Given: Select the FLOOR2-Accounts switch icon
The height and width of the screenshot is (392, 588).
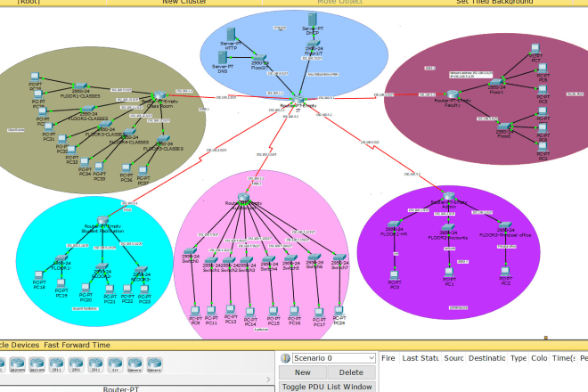Looking at the screenshot, I should (x=448, y=227).
